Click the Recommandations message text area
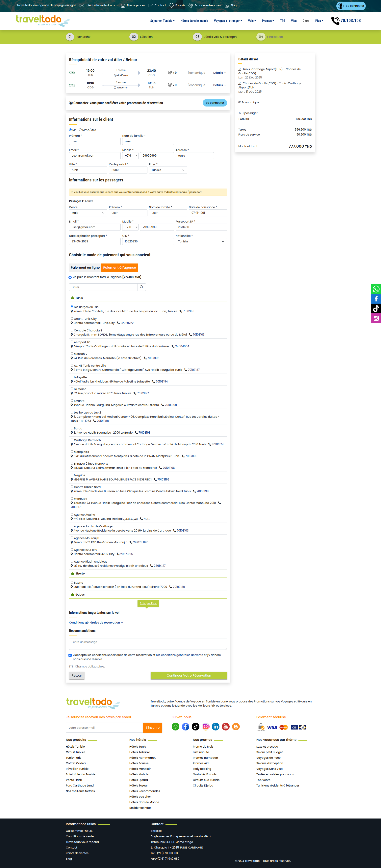Screen dimensions: 381x868 pyautogui.click(x=148, y=644)
